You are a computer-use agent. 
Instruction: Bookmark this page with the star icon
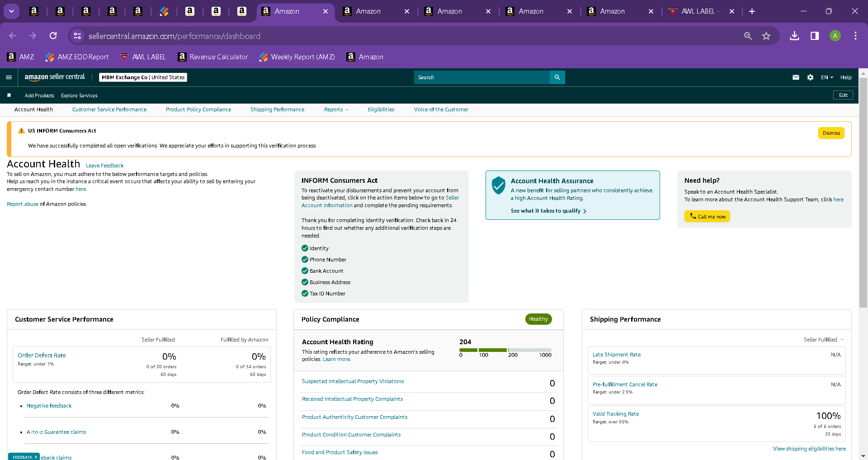(766, 36)
